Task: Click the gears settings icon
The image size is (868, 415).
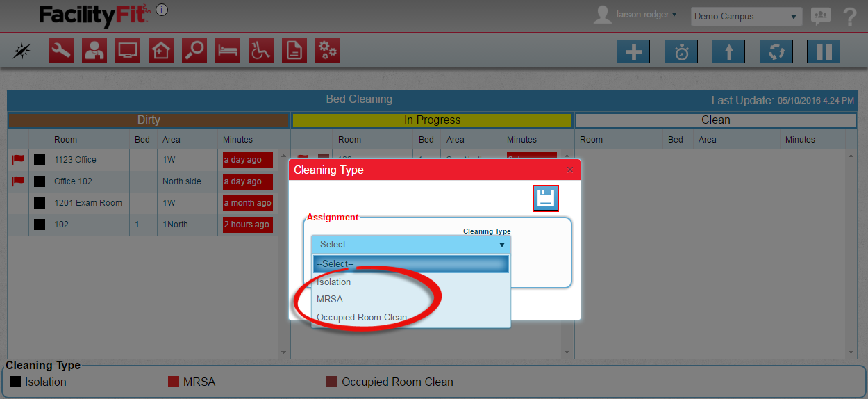Action: tap(328, 51)
